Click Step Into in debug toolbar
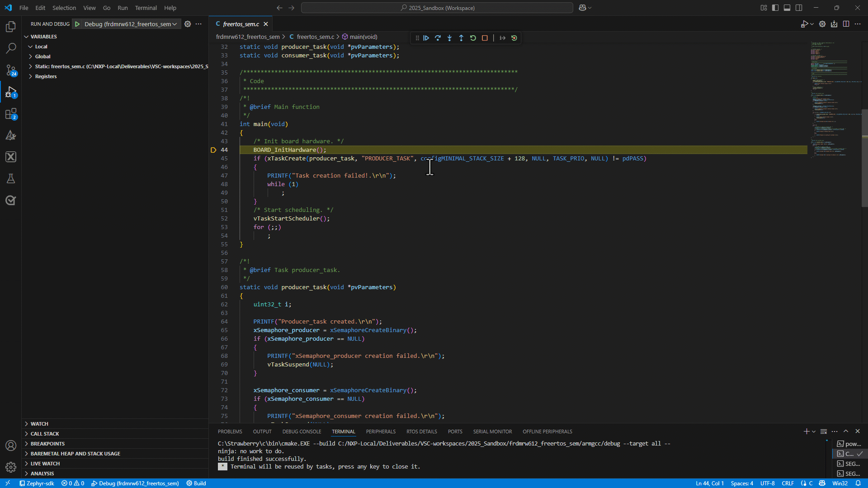The height and width of the screenshot is (488, 868). pos(449,38)
